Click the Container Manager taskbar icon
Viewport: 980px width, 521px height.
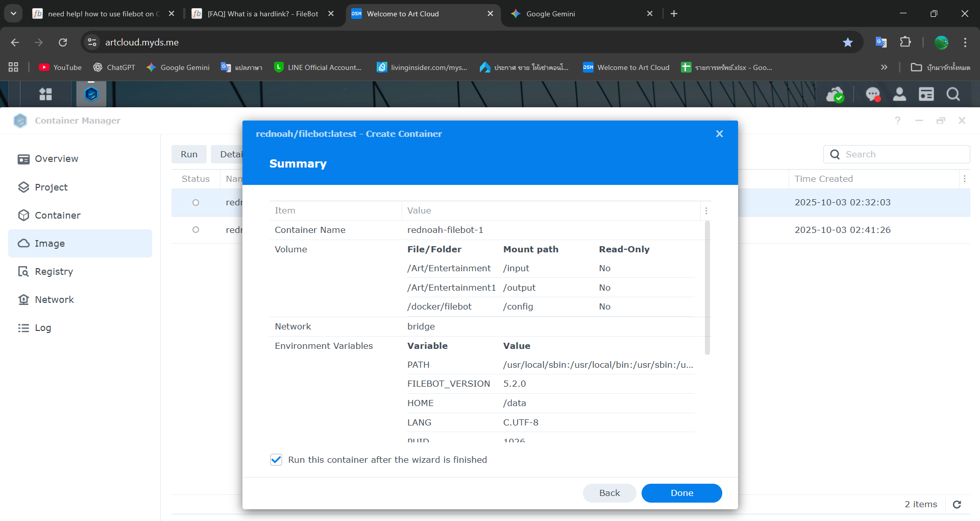point(91,94)
